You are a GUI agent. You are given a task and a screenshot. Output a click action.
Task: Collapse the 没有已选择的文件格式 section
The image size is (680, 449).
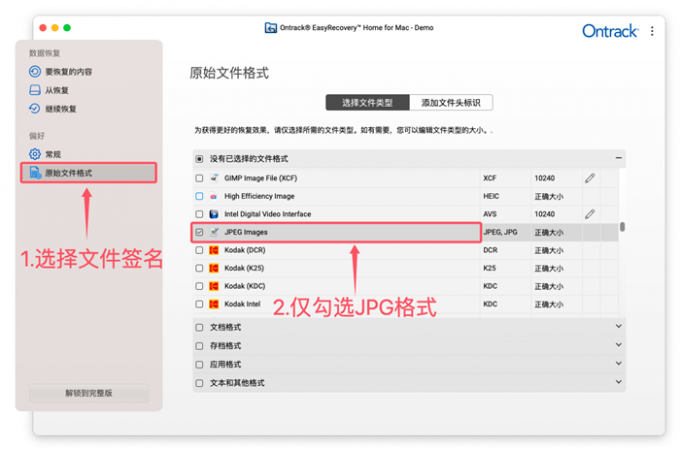tap(618, 158)
